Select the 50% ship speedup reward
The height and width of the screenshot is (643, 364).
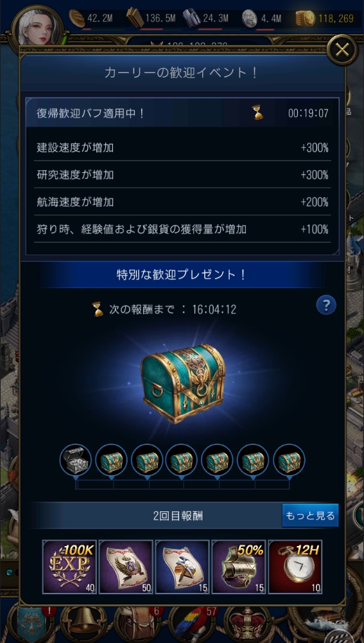coord(239,567)
